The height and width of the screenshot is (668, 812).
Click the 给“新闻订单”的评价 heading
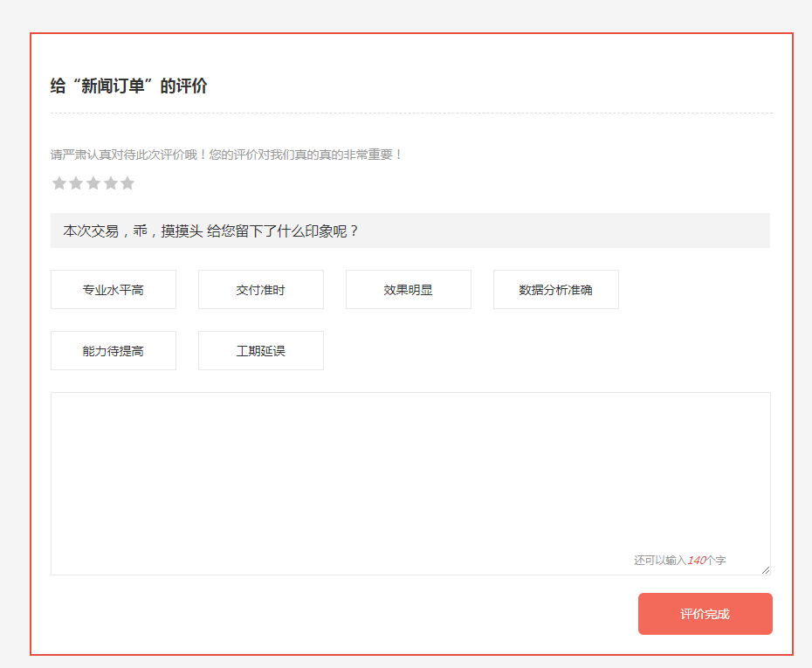tap(129, 86)
